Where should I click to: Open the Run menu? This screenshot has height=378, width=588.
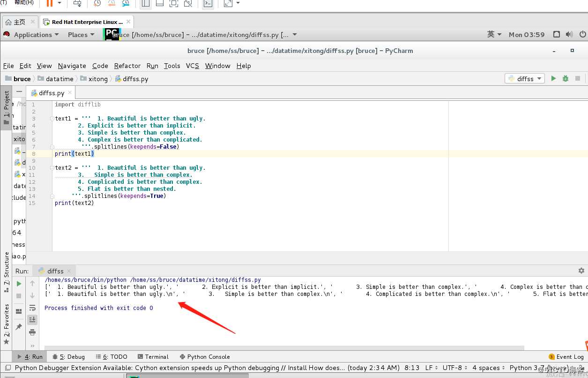(x=152, y=66)
